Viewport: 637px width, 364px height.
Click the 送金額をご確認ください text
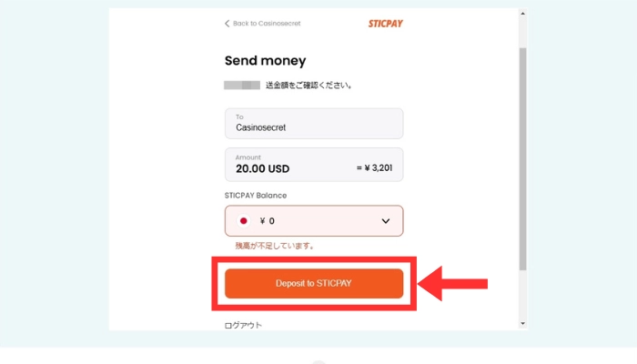pos(308,86)
